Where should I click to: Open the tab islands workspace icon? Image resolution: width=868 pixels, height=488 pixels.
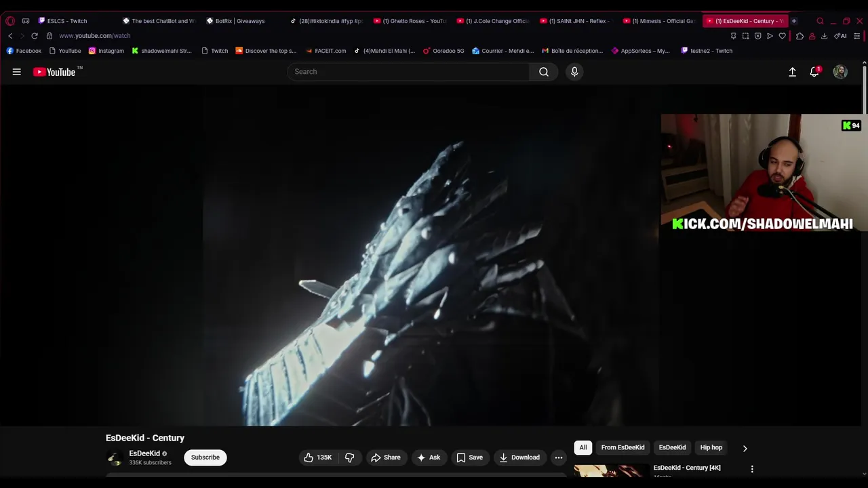click(26, 21)
